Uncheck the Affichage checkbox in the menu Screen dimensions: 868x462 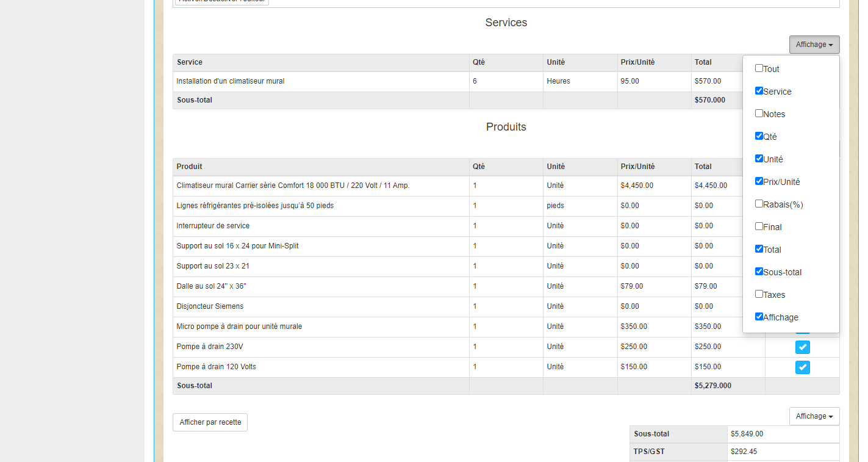(759, 317)
